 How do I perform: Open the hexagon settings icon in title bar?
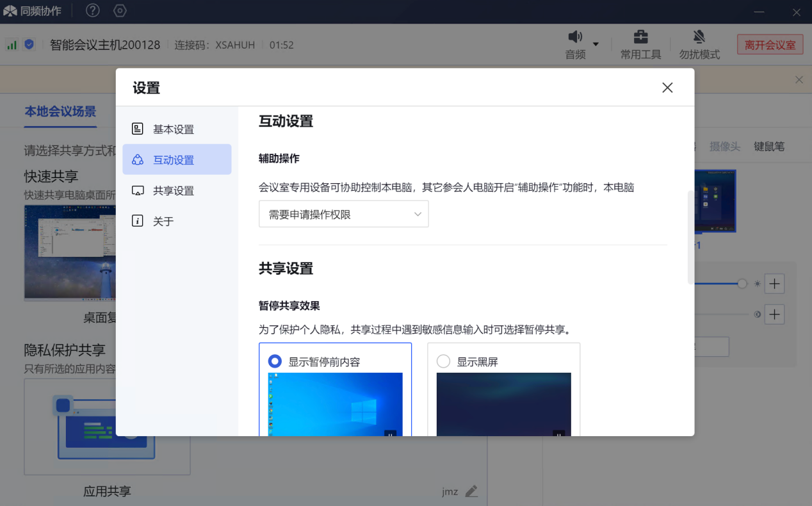(x=120, y=11)
